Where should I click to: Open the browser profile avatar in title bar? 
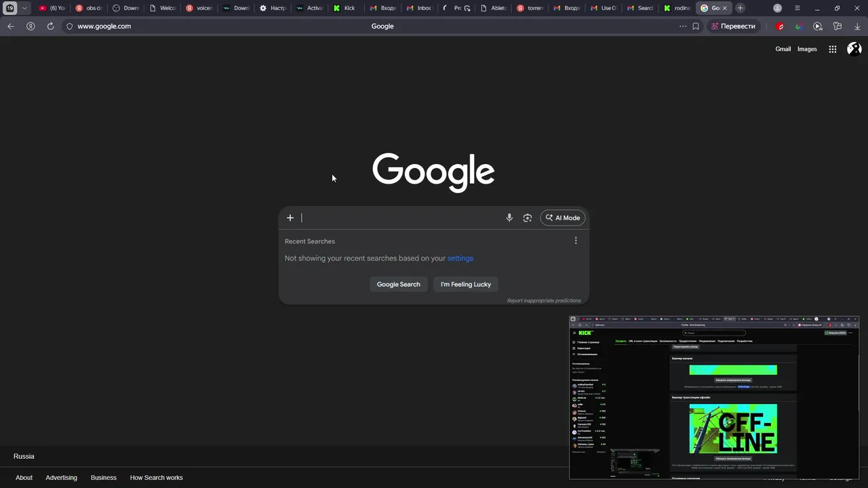pyautogui.click(x=778, y=8)
